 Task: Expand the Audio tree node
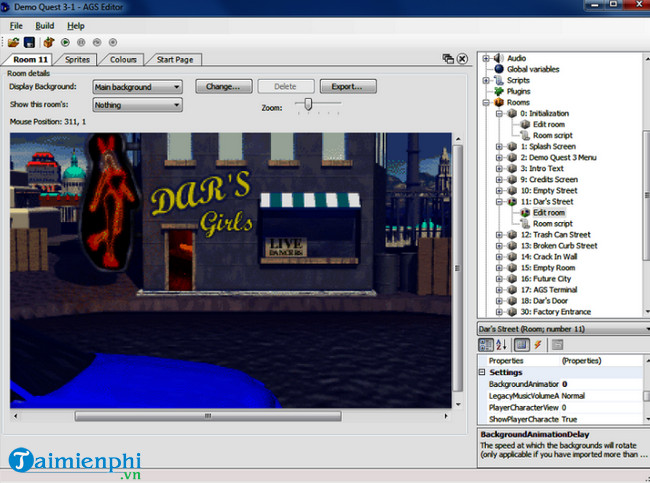pyautogui.click(x=486, y=58)
